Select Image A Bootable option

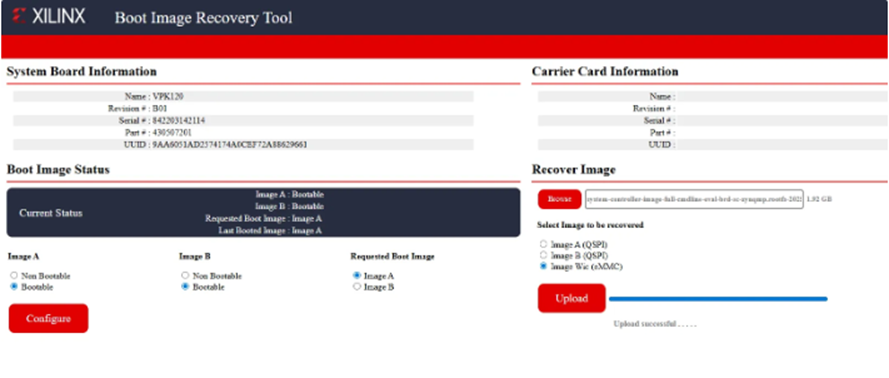14,287
